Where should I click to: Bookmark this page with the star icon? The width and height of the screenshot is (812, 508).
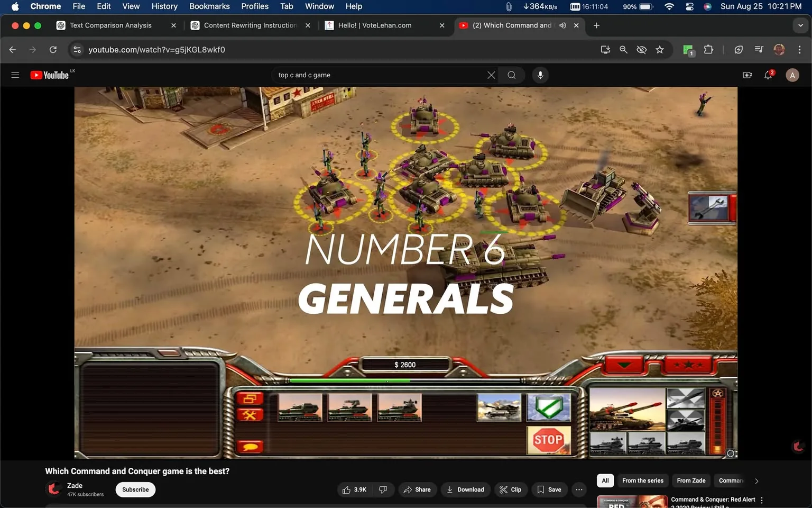click(x=659, y=49)
